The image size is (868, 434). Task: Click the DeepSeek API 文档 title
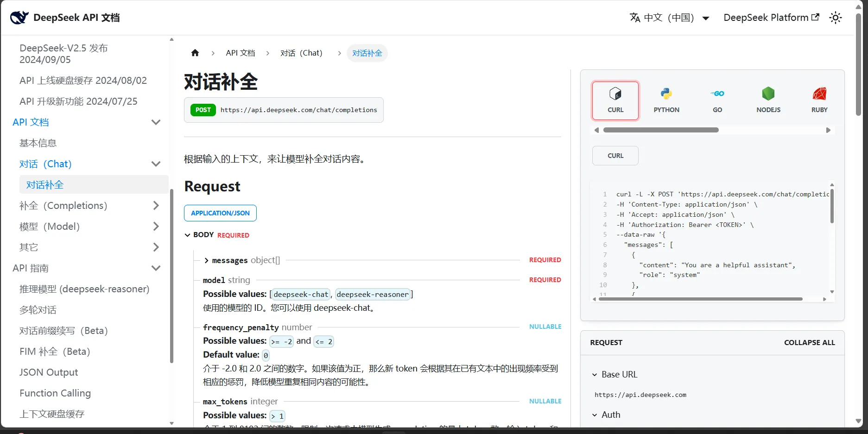[76, 18]
